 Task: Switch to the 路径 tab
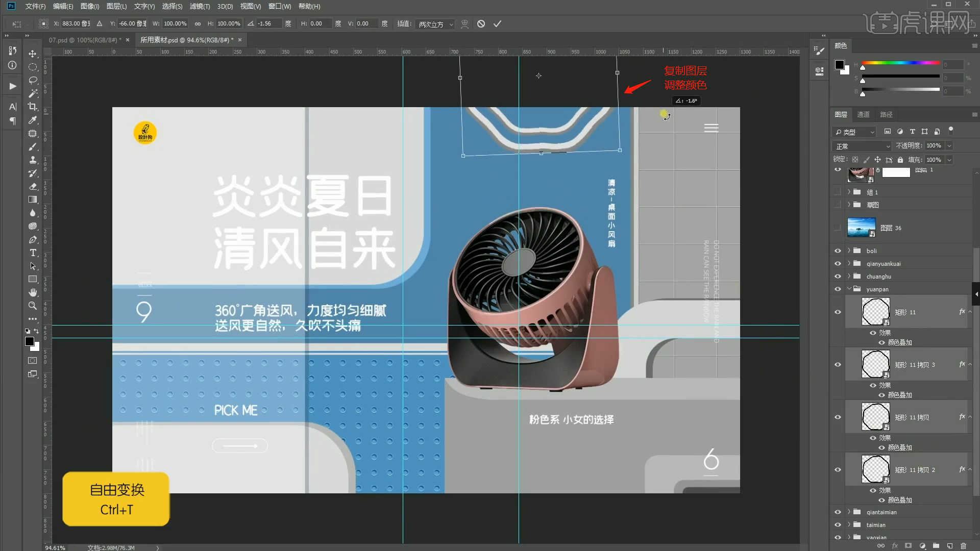(x=886, y=114)
